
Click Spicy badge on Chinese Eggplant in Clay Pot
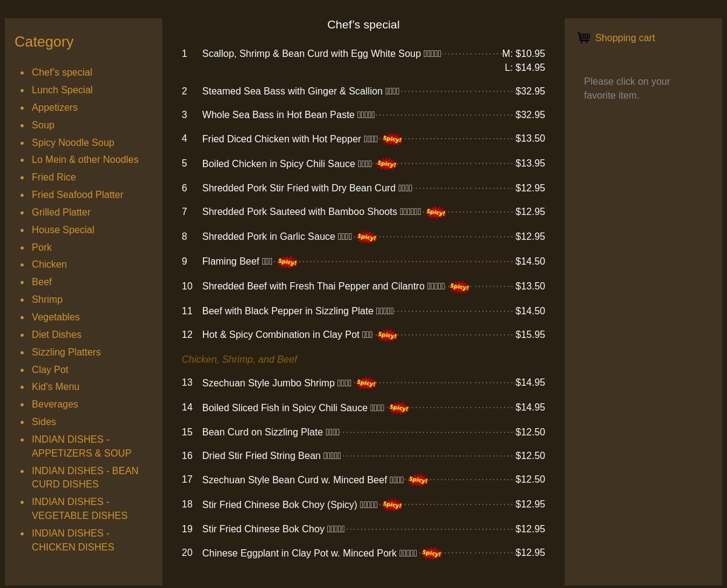click(x=431, y=553)
